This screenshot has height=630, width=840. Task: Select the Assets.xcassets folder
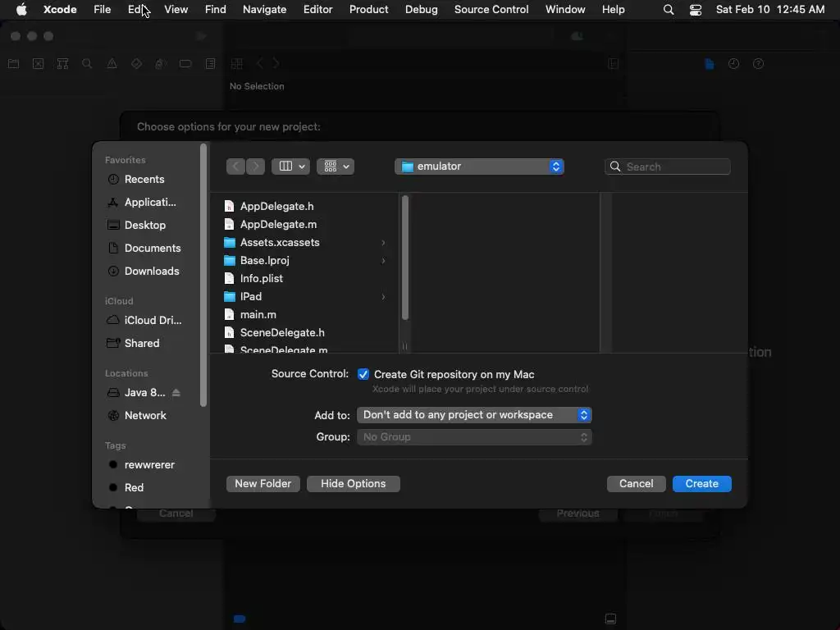(280, 243)
